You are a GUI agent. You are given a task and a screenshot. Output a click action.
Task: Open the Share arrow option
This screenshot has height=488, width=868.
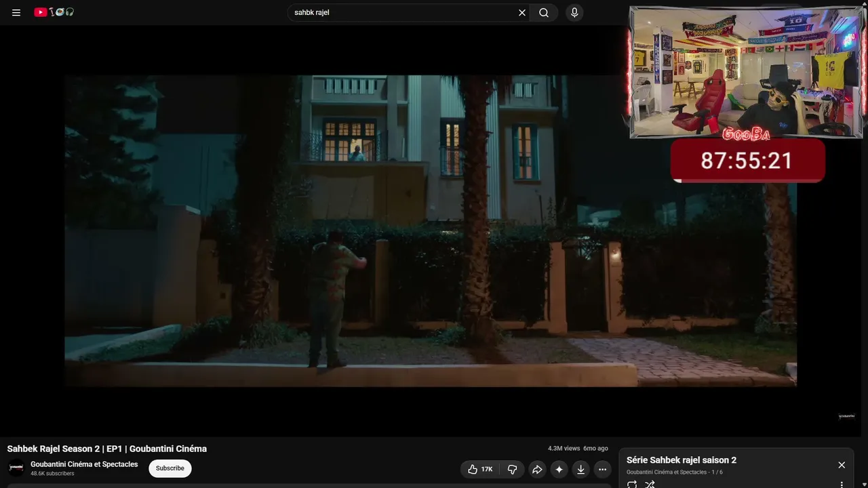coord(537,469)
